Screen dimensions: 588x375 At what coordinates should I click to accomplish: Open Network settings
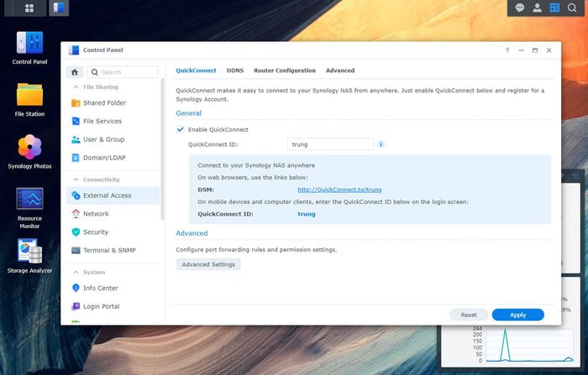pyautogui.click(x=113, y=214)
